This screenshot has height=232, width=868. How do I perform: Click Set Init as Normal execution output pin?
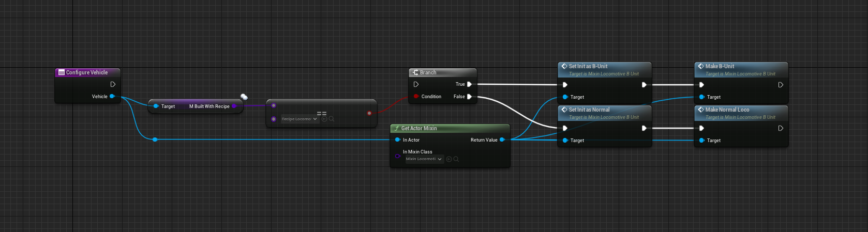(x=644, y=128)
